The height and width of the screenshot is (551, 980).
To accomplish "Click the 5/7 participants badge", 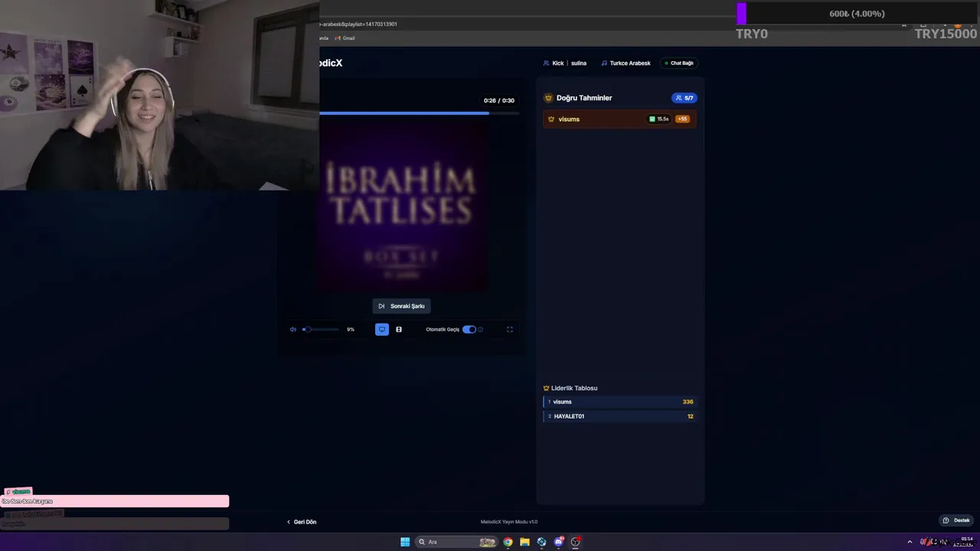I will (684, 98).
